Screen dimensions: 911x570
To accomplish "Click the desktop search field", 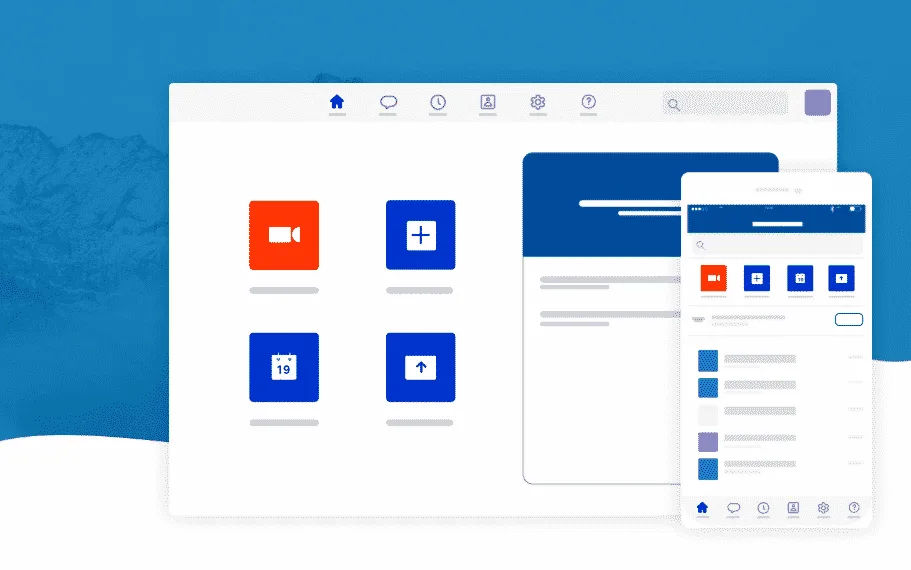I will point(725,103).
